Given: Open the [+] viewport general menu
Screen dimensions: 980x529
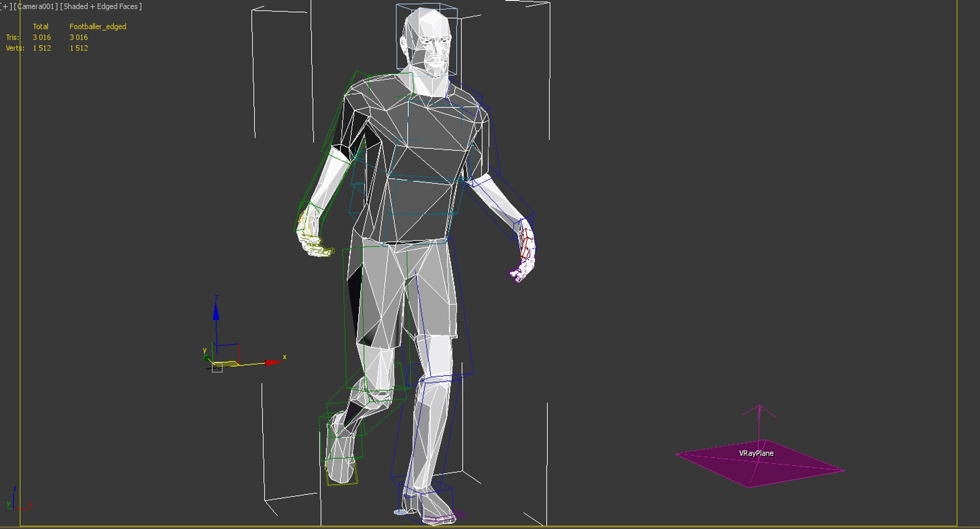Looking at the screenshot, I should pyautogui.click(x=6, y=7).
